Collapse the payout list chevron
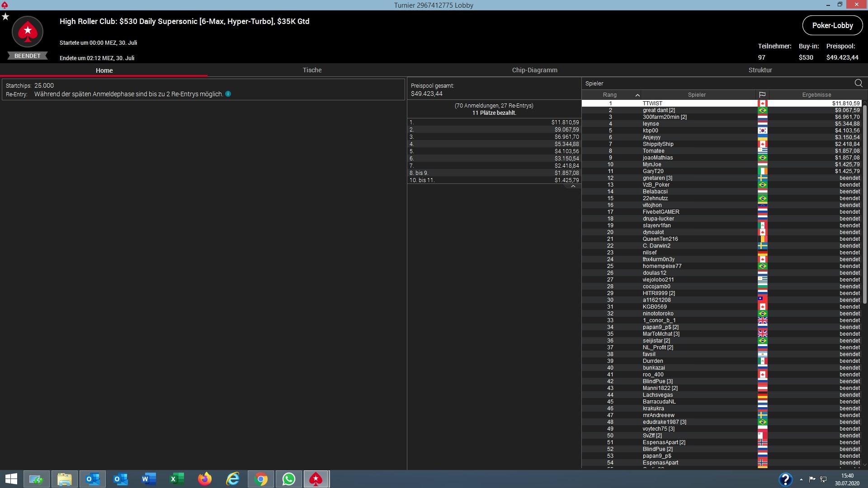Screen dimensions: 868x488 [x=573, y=186]
